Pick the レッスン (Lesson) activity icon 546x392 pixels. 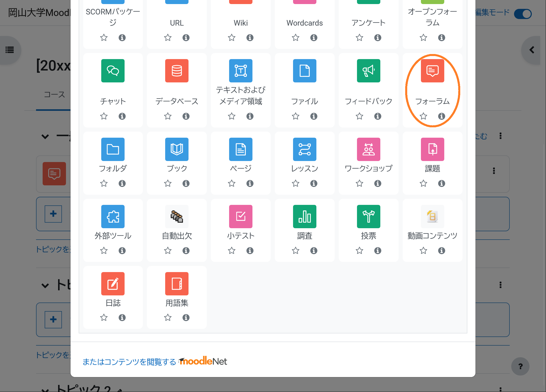305,149
